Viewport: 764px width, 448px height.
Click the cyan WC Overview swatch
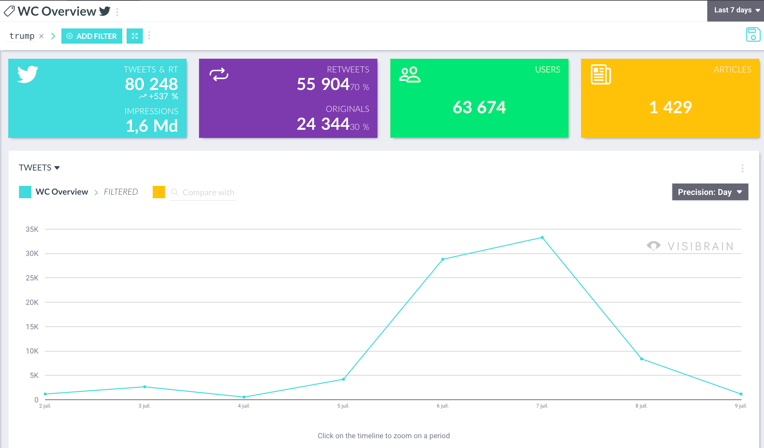pos(25,192)
